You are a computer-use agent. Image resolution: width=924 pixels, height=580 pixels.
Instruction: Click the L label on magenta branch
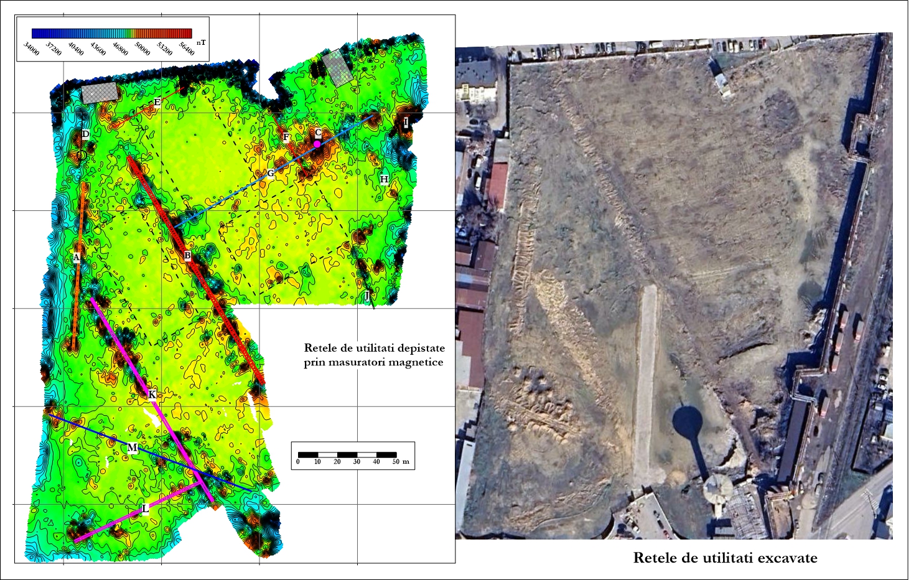145,509
